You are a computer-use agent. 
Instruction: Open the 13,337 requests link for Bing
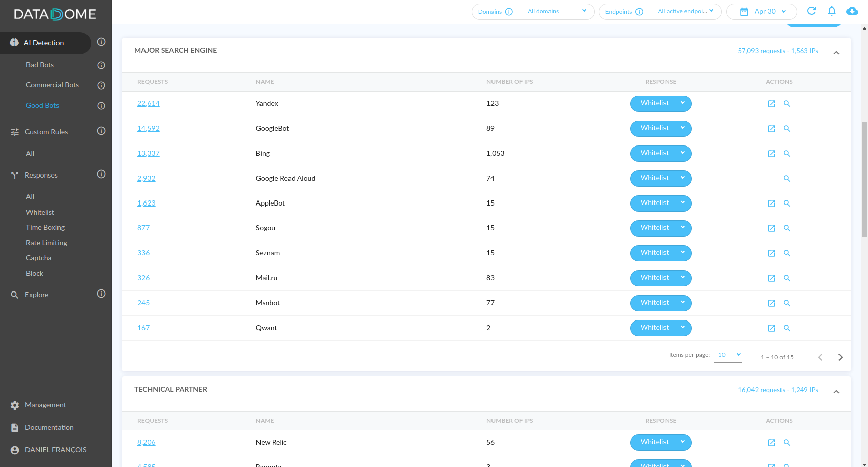(x=149, y=153)
